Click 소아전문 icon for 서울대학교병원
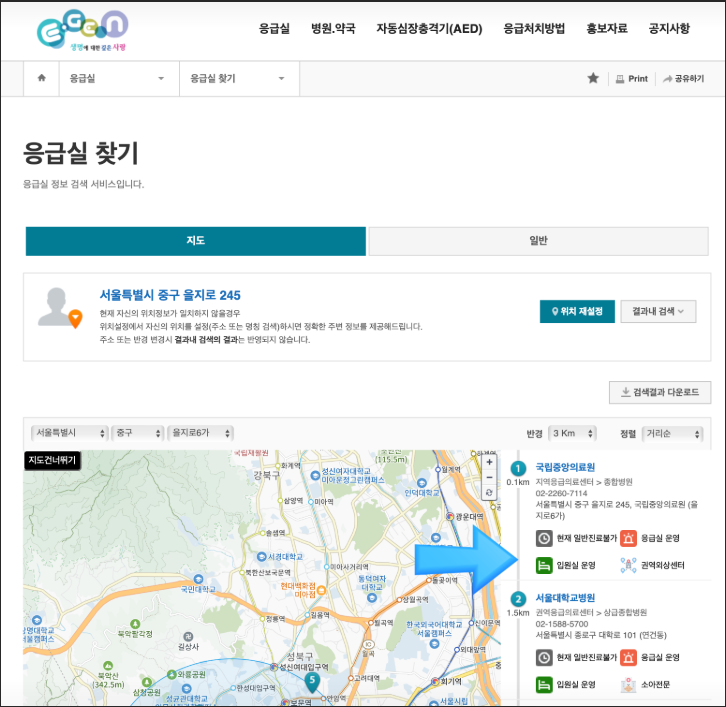726x707 pixels. coord(629,685)
